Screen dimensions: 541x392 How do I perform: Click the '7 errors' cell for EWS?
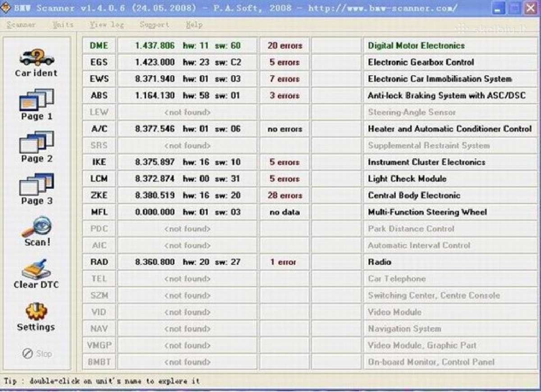point(284,79)
